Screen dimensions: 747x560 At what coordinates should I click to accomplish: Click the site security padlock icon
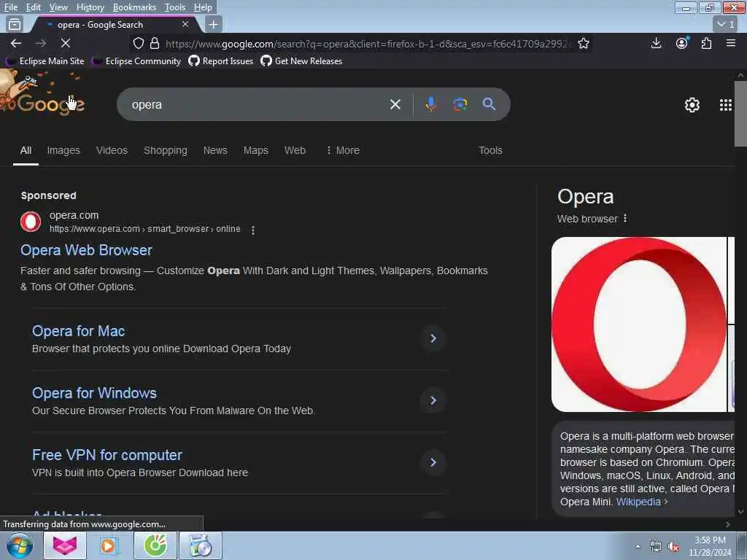point(155,43)
